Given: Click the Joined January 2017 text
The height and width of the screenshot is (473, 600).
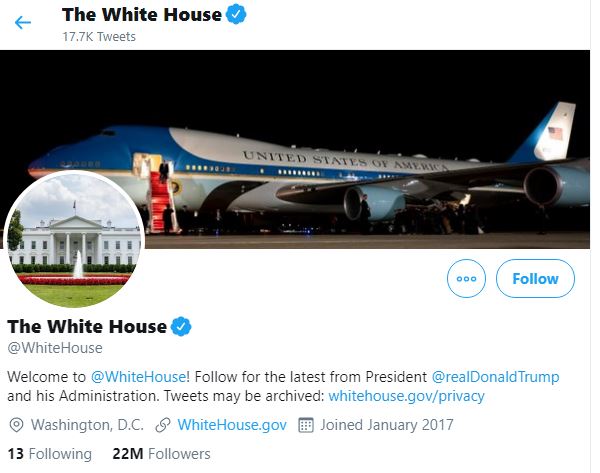Looking at the screenshot, I should tap(387, 425).
